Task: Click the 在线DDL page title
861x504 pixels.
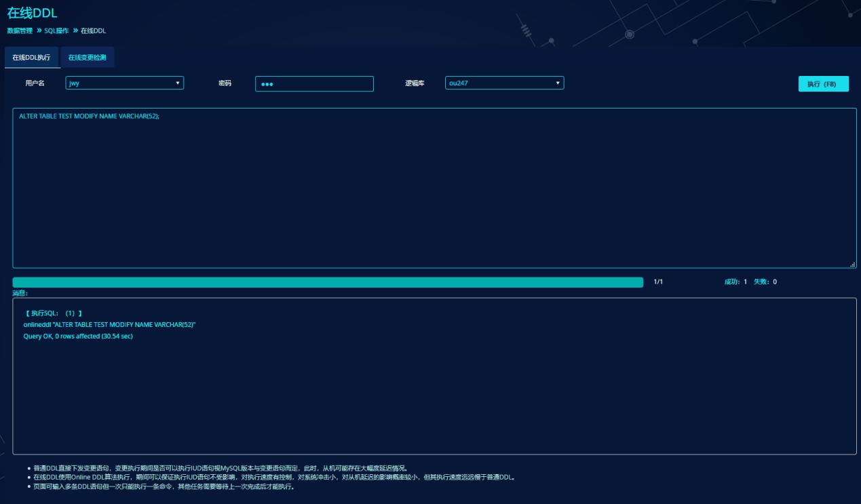Action: pos(31,12)
